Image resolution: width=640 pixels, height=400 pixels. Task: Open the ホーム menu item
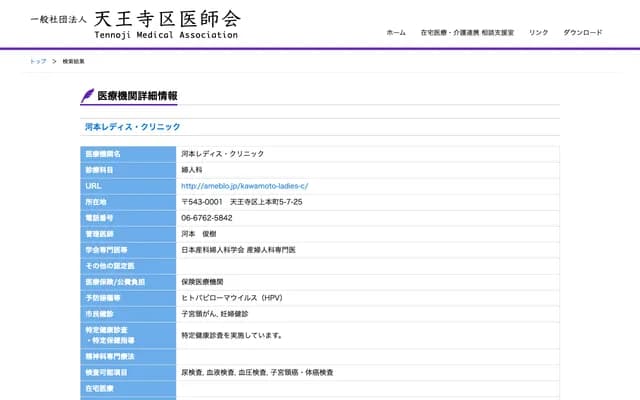[396, 33]
